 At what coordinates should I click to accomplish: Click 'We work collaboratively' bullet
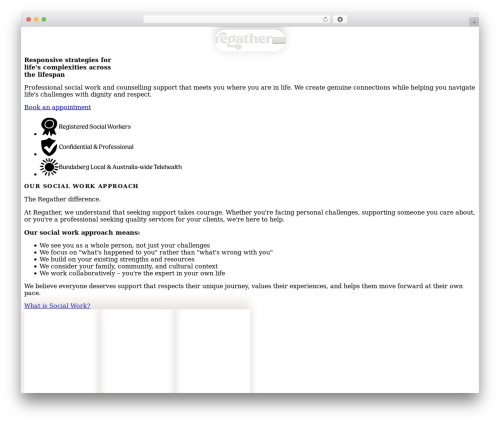click(x=132, y=273)
